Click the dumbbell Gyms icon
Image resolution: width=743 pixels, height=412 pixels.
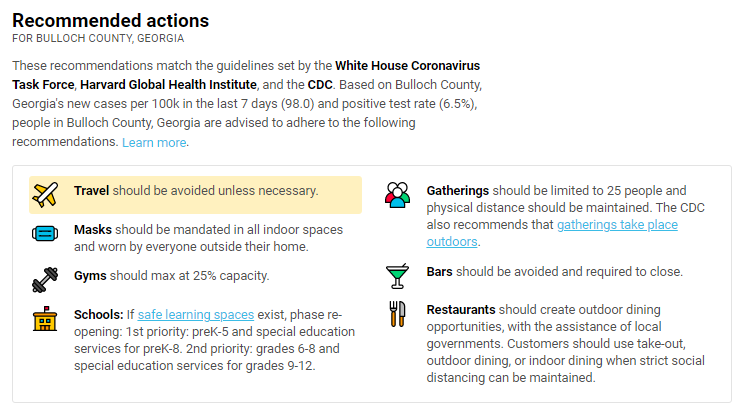(45, 280)
